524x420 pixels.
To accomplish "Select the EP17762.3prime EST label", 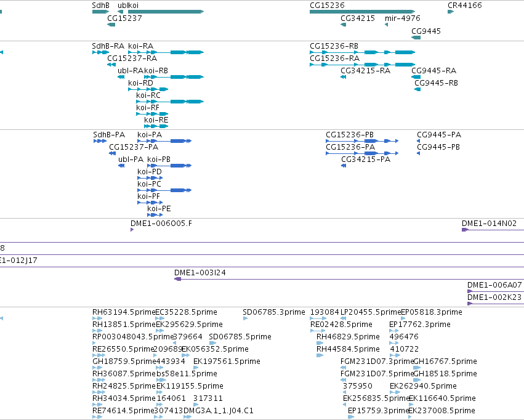I will pos(420,325).
